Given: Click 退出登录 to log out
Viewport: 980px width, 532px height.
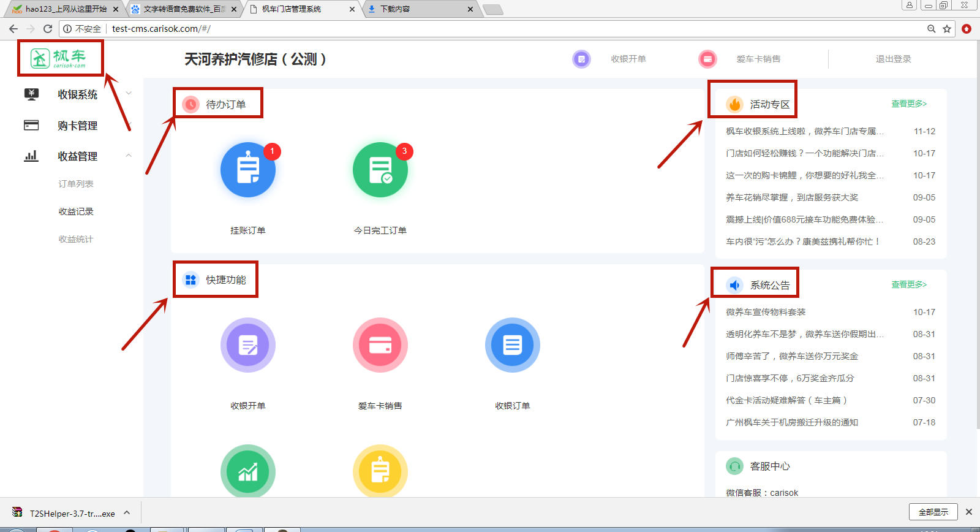Looking at the screenshot, I should [893, 59].
